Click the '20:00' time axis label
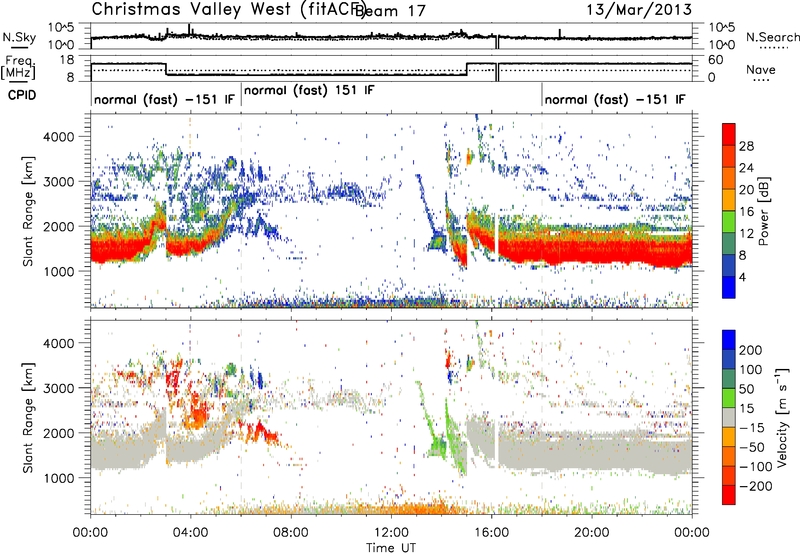Viewport: 800px width, 554px height. point(592,533)
